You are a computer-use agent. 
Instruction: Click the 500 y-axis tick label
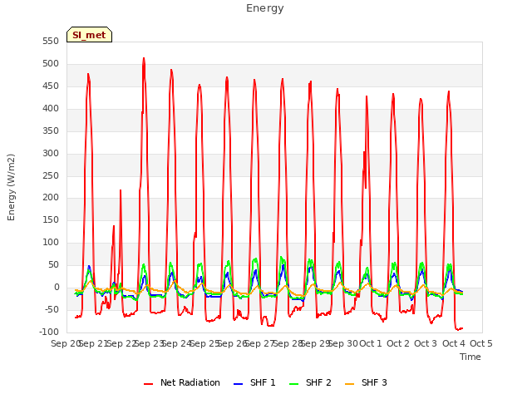51,64
